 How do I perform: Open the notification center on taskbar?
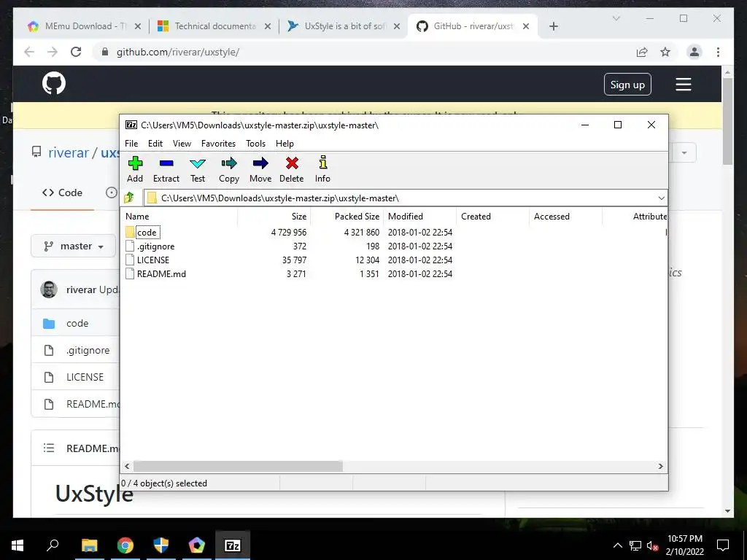[x=723, y=545]
